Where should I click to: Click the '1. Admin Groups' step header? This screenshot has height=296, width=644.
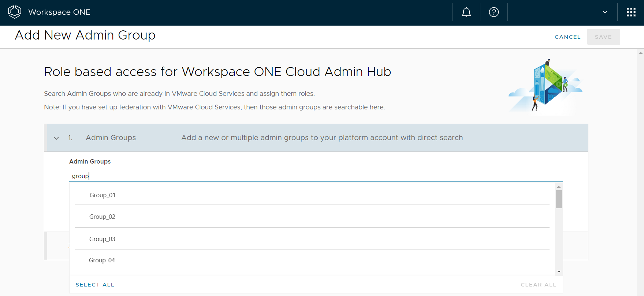point(316,138)
